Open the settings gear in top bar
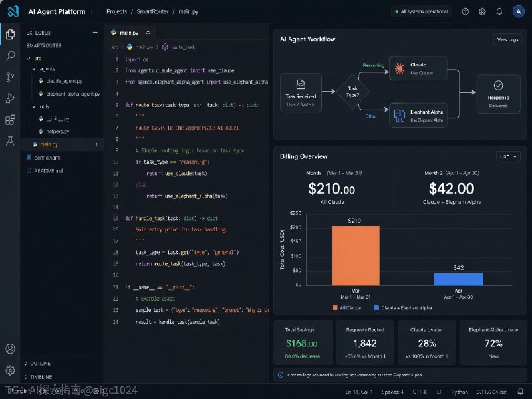The image size is (532, 399). pos(482,11)
